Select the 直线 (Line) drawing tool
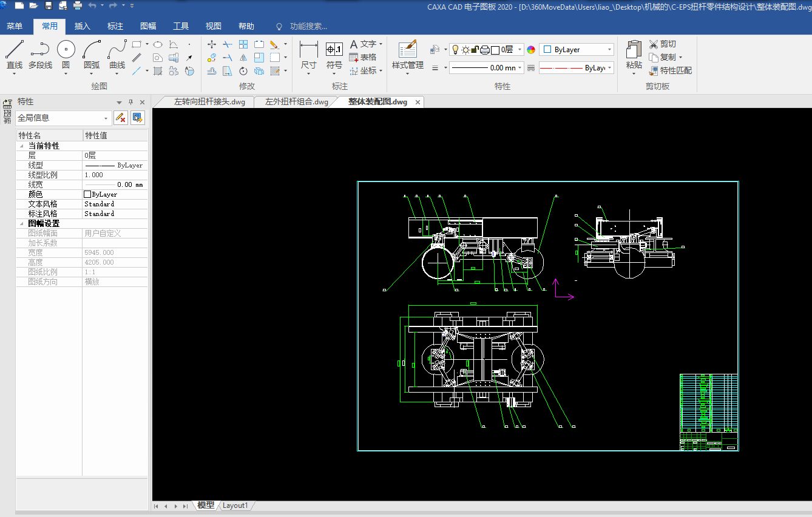 15,50
